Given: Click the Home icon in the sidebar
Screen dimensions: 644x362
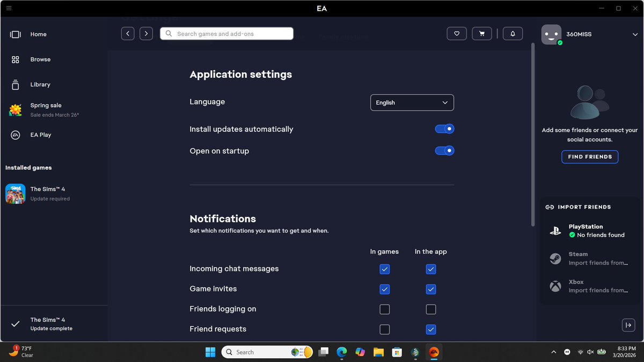Looking at the screenshot, I should [16, 34].
